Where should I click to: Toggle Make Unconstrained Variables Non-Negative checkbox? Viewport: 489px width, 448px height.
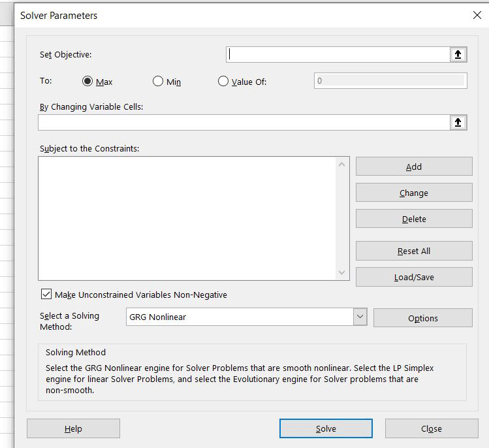click(x=46, y=294)
